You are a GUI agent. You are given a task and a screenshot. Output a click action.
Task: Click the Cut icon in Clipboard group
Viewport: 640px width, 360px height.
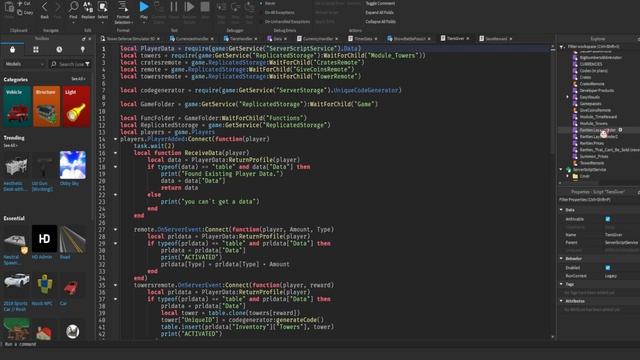pos(20,3)
